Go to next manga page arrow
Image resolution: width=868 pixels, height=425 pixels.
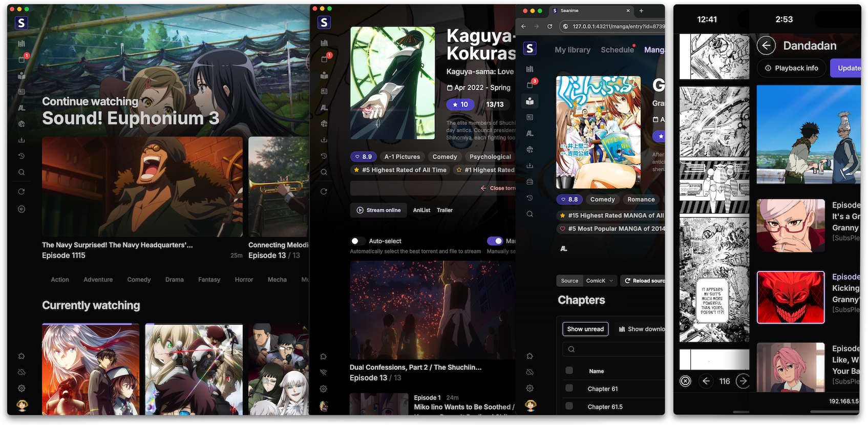pos(743,381)
